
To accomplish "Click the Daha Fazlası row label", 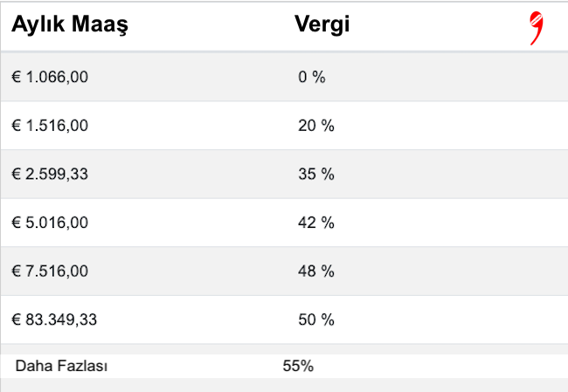I will 61,366.
